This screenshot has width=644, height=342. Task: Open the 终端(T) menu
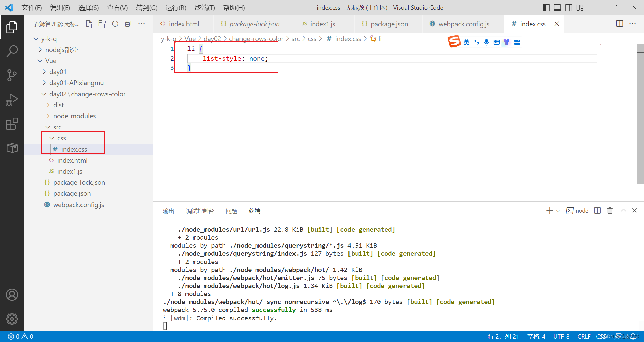[x=205, y=7]
